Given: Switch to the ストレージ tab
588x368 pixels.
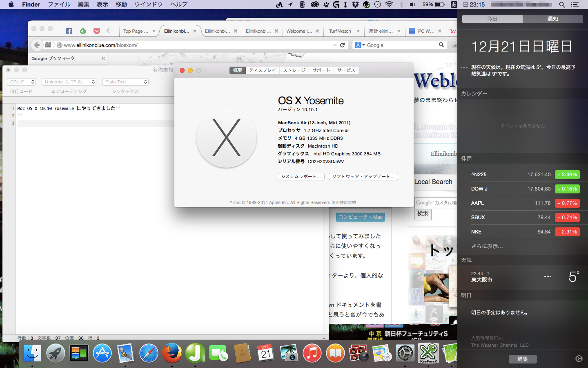Looking at the screenshot, I should coord(294,70).
